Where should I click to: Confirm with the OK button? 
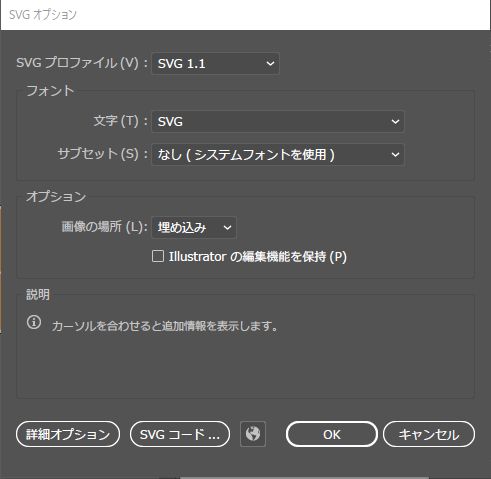[332, 434]
